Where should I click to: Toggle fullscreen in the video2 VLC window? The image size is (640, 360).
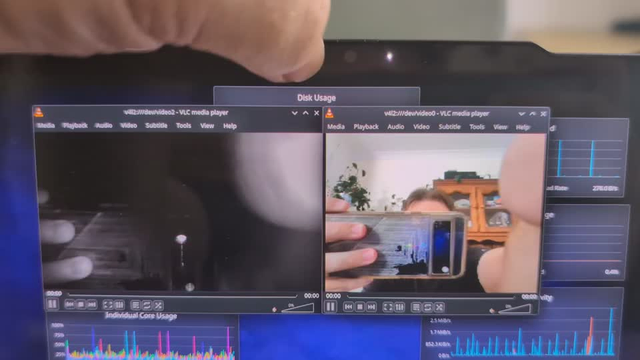click(108, 304)
